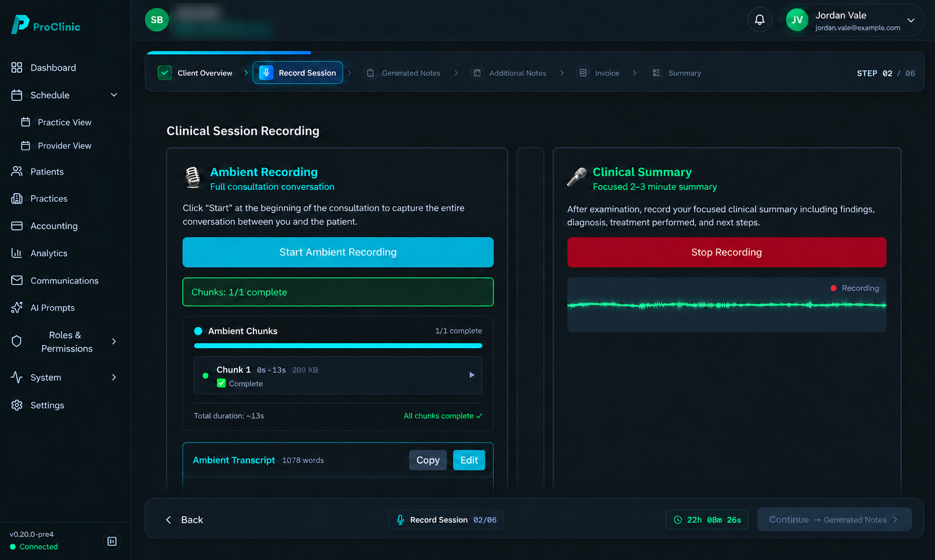Click Start Ambient Recording button
The image size is (935, 560).
(338, 252)
